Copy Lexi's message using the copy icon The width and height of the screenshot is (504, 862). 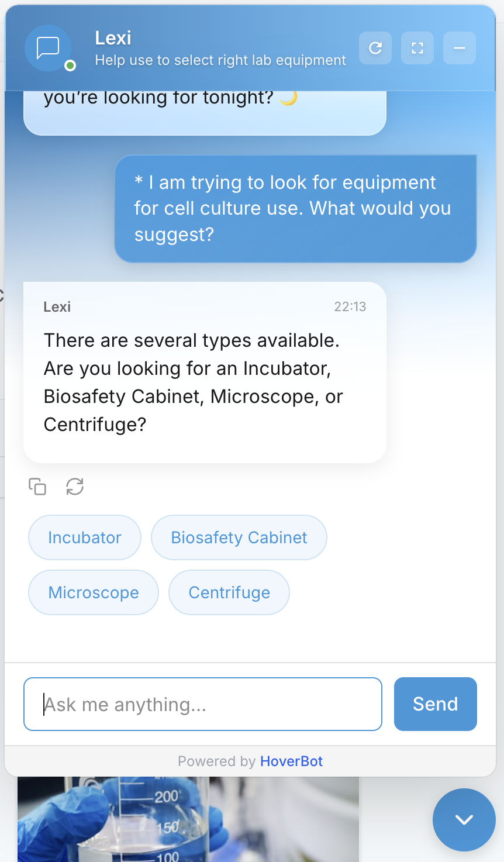click(x=37, y=486)
